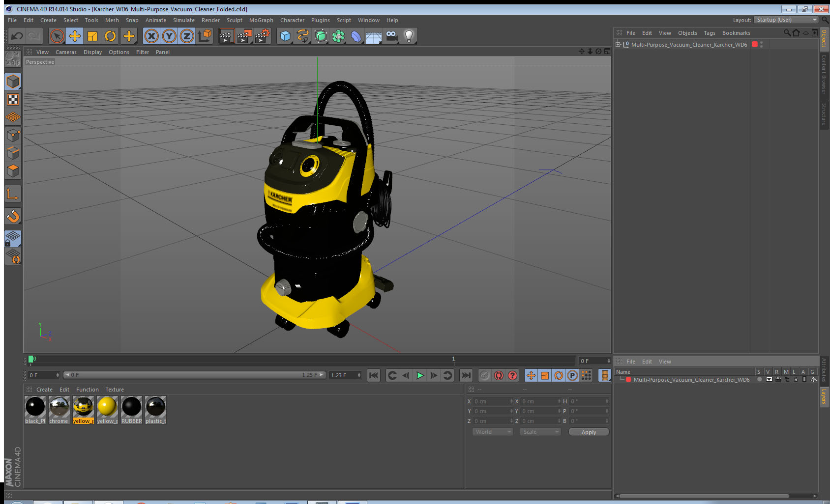Enable Points mode in left sidebar
830x504 pixels.
(13, 135)
